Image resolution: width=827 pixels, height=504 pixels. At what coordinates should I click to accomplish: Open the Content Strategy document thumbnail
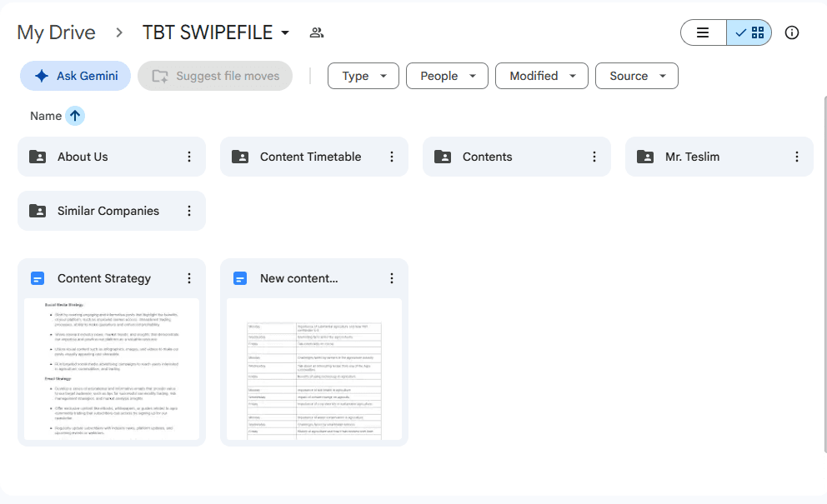112,369
